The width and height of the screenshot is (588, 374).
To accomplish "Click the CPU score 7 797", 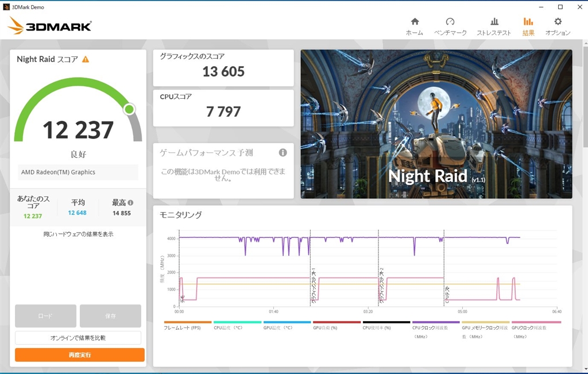I will 223,111.
